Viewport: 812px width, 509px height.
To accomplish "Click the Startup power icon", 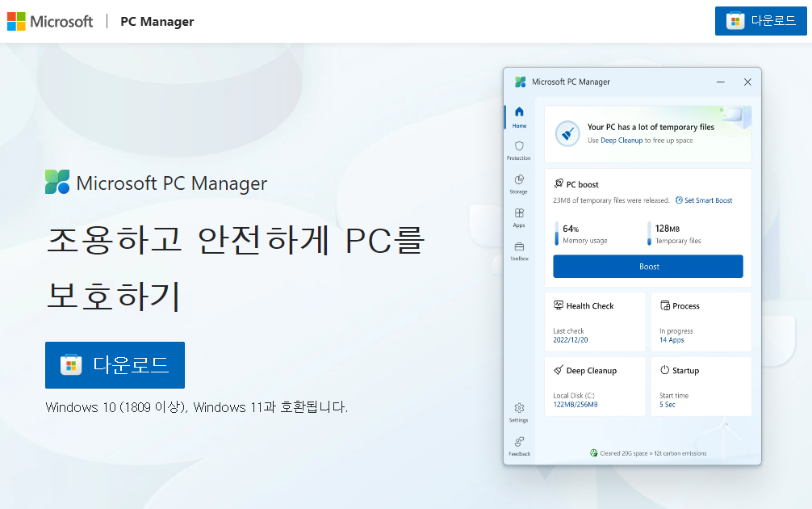I will [x=665, y=369].
